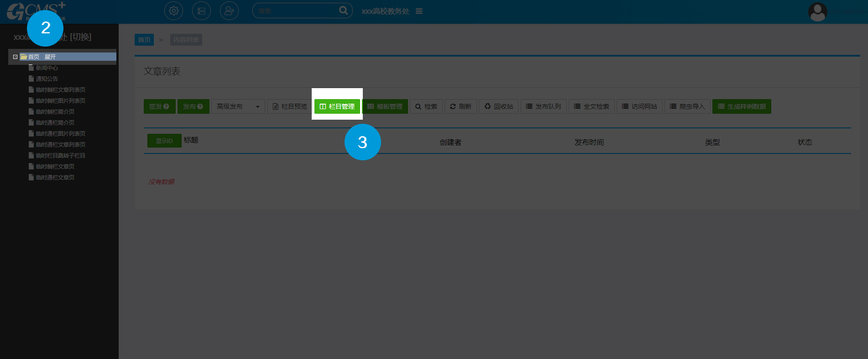Collapse the 首页 tree node
The height and width of the screenshot is (359, 868).
tap(15, 57)
